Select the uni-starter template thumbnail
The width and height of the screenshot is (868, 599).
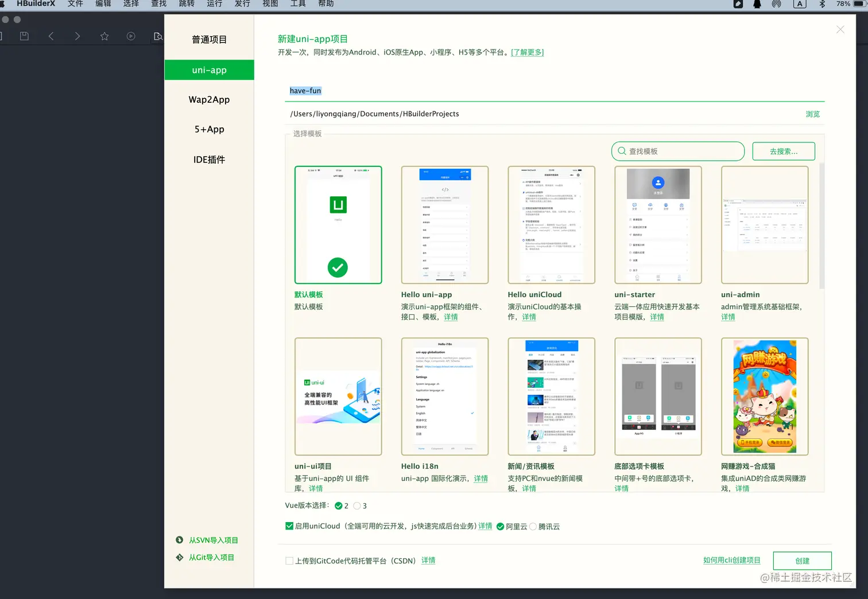pyautogui.click(x=658, y=225)
